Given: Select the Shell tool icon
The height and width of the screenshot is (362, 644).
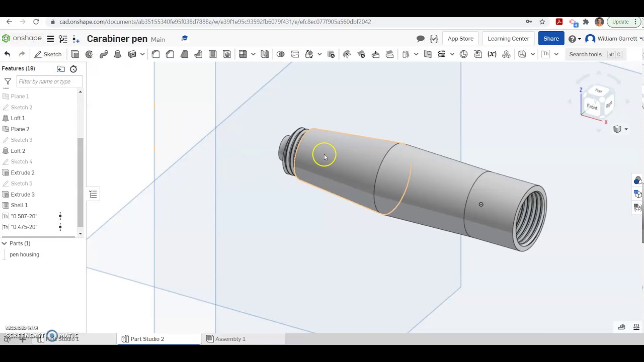Looking at the screenshot, I should pos(212,54).
